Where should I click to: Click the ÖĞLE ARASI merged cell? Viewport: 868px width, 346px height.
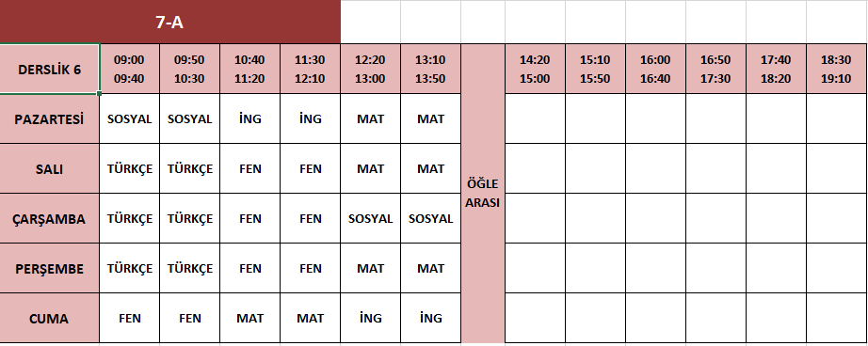pyautogui.click(x=483, y=194)
